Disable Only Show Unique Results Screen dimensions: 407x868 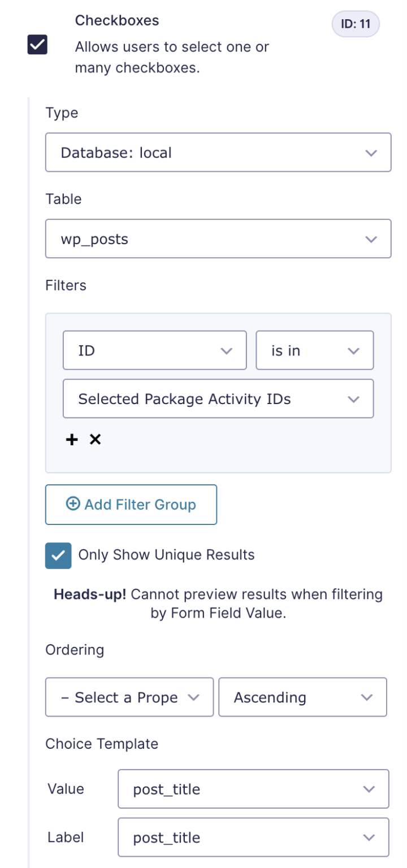click(x=58, y=555)
